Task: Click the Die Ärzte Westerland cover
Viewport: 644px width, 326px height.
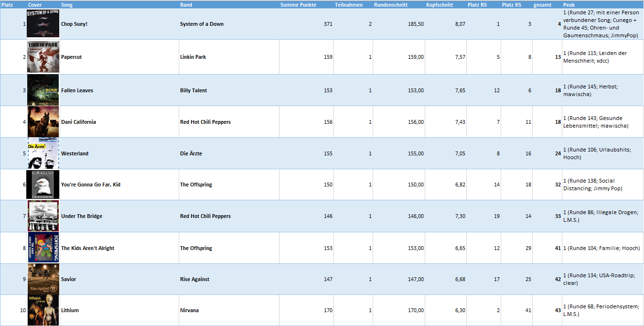Action: (43, 153)
